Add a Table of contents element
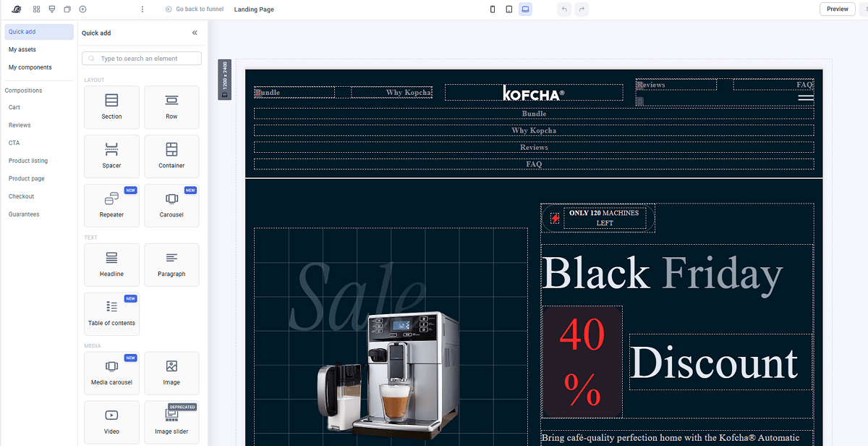Screen dimensions: 868x446 pyautogui.click(x=111, y=314)
